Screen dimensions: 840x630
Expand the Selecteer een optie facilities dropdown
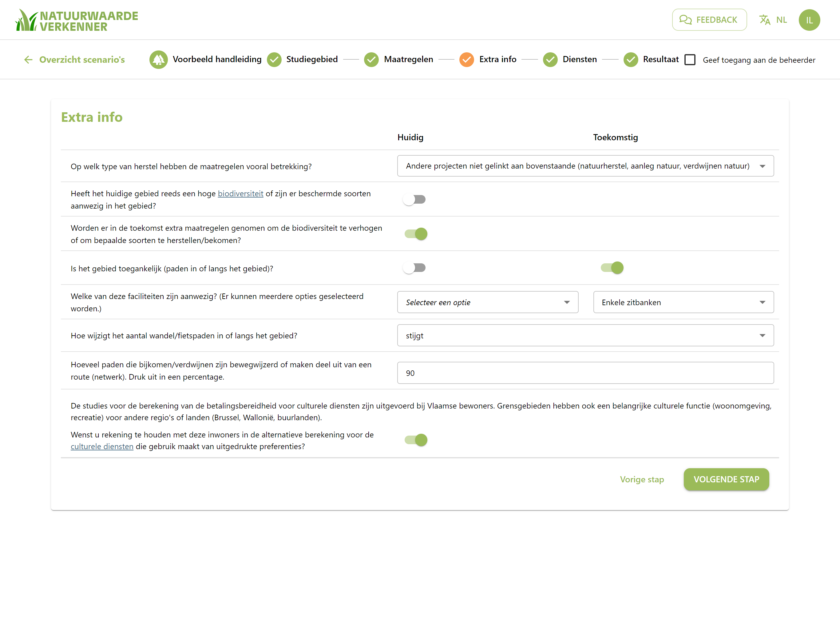click(x=488, y=302)
